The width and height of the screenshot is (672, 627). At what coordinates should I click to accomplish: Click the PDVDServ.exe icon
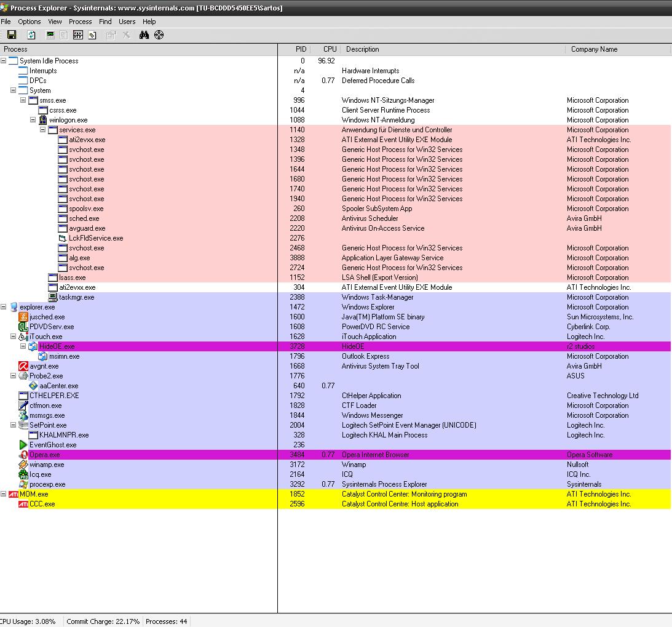(x=23, y=326)
